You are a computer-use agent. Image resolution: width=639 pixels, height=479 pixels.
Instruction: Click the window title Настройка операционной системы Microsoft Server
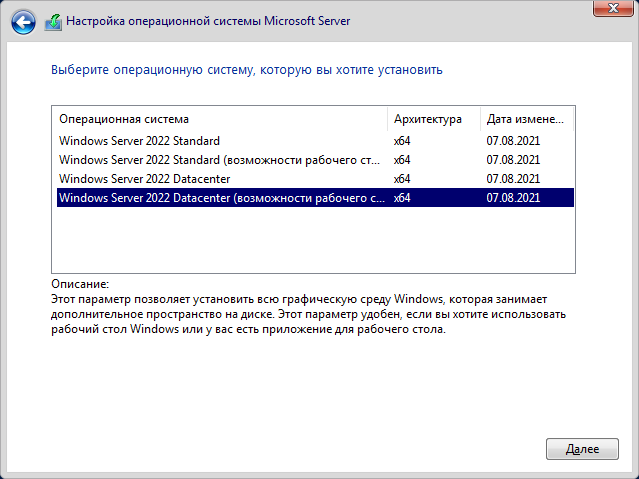(x=208, y=21)
